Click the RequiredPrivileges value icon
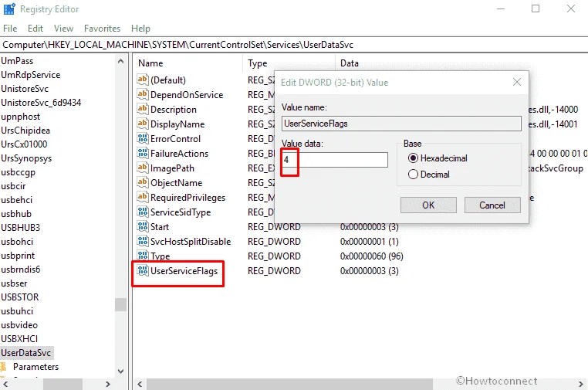588x390 pixels. tap(143, 197)
